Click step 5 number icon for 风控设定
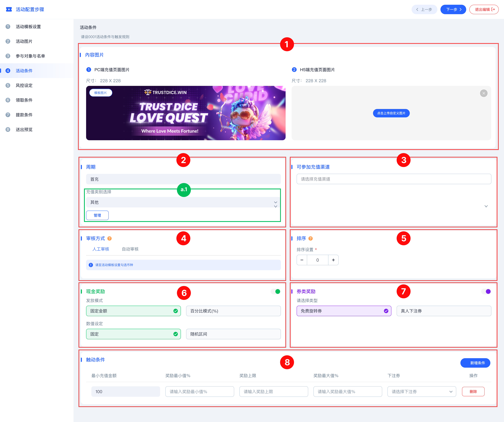504x422 pixels. [8, 85]
